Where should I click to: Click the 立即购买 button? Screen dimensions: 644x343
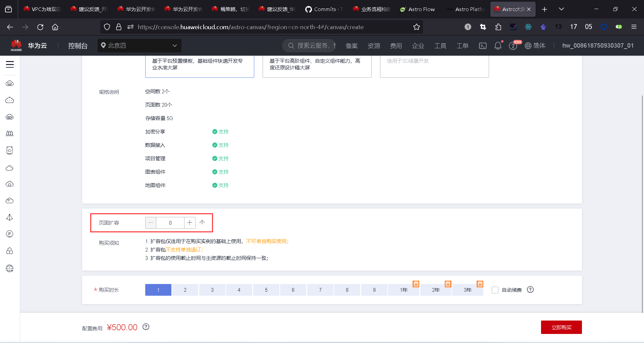[x=561, y=327]
